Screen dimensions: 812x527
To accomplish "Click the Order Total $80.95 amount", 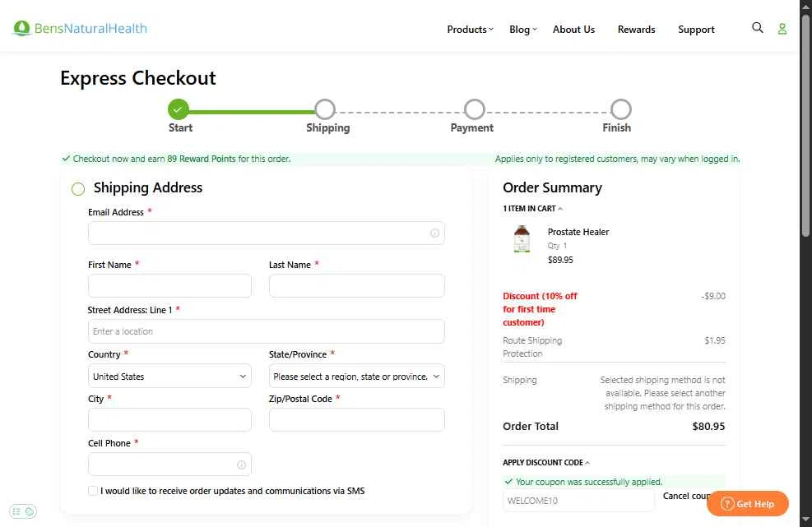I will (708, 427).
